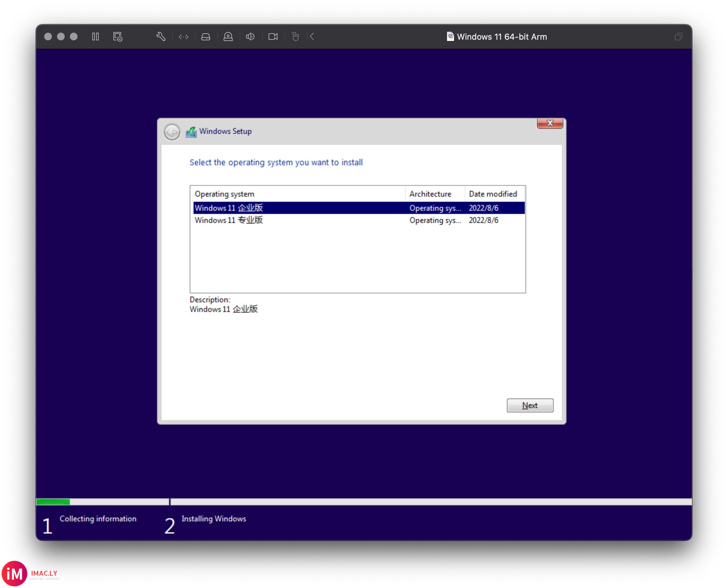Click the camera icon in toolbar
The height and width of the screenshot is (588, 728).
pos(273,37)
